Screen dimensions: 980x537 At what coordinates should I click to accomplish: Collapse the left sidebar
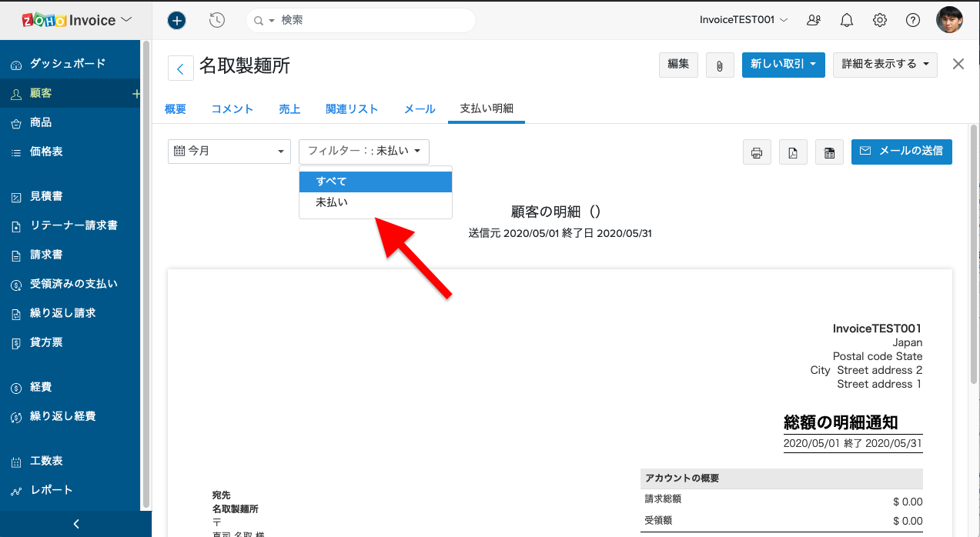coord(75,524)
